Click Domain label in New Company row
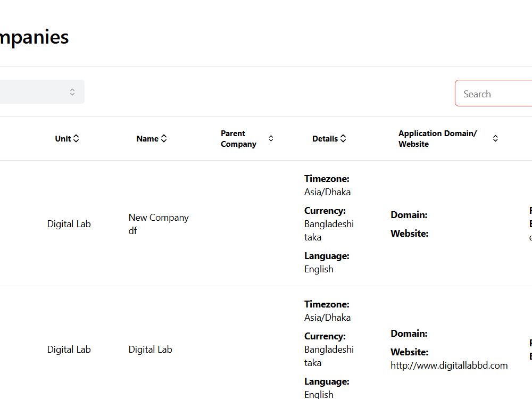The height and width of the screenshot is (399, 532). pos(409,215)
